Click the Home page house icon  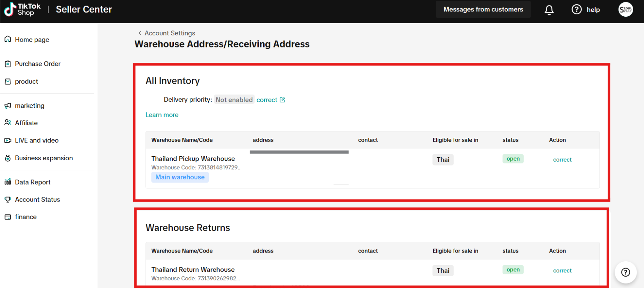point(8,39)
